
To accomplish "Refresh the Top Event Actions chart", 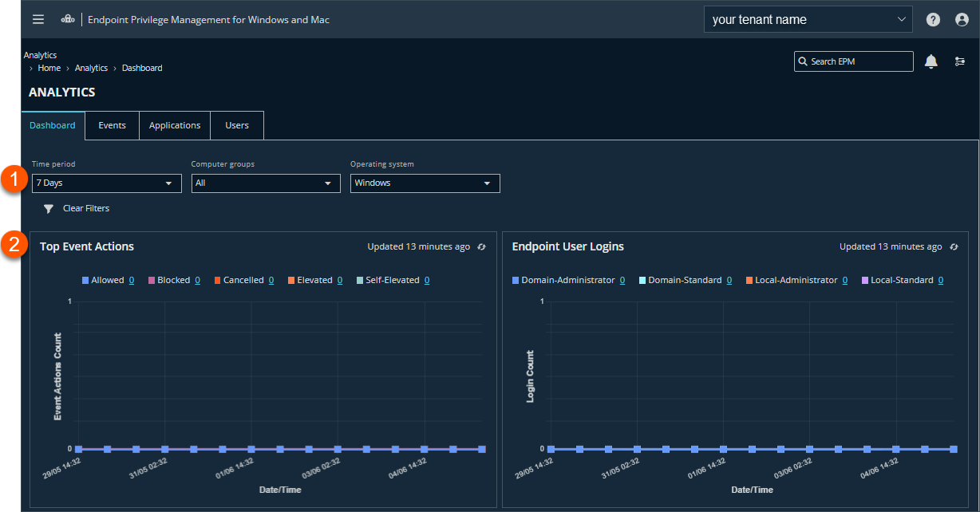I will (x=481, y=247).
